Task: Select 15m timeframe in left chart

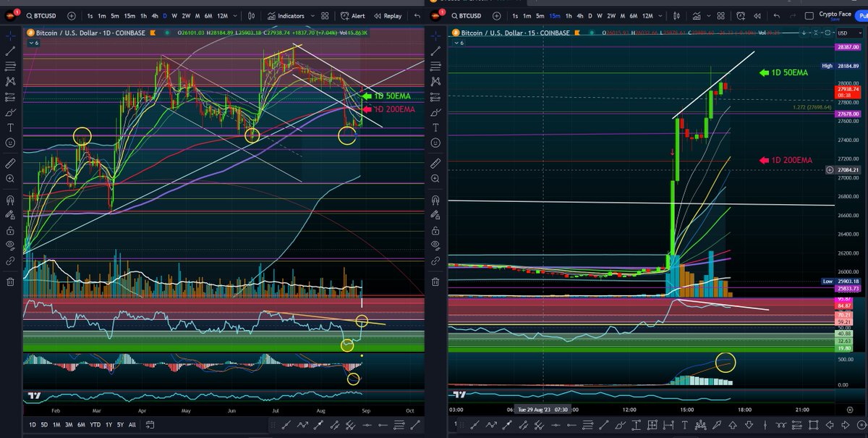Action: tap(128, 15)
